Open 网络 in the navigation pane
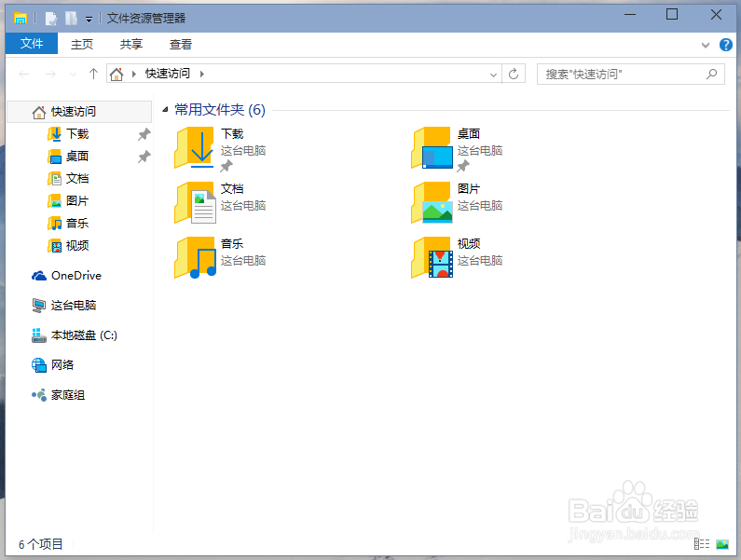This screenshot has height=560, width=741. coord(52,365)
